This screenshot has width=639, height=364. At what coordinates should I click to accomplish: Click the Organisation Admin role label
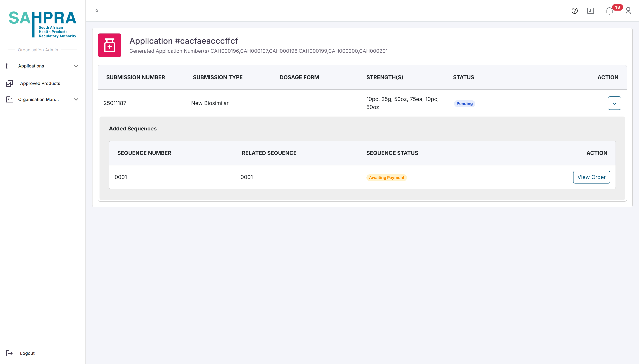pos(38,50)
